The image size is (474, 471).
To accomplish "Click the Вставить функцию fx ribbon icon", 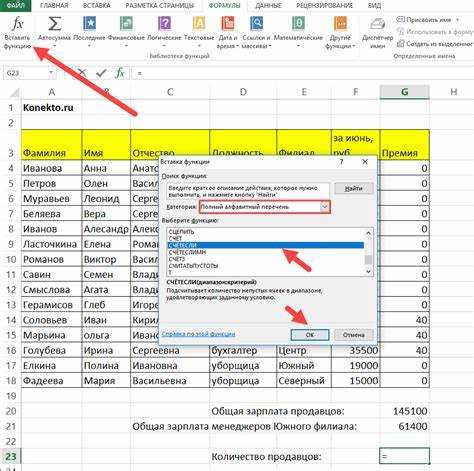I will coord(17,24).
